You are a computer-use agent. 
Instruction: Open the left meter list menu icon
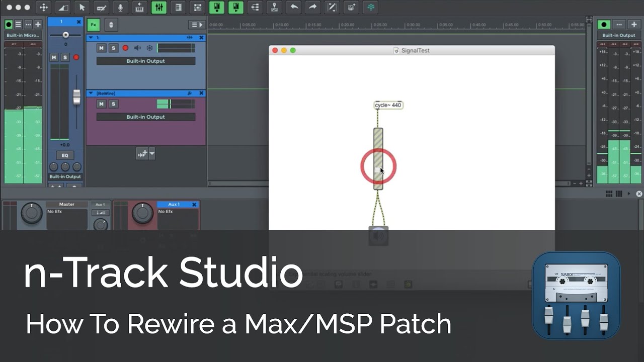(18, 24)
